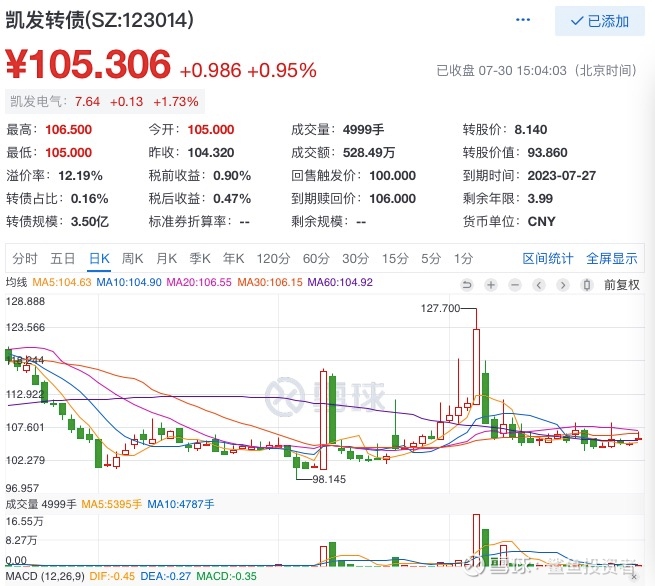
Task: Click the DIF:-0.45 value
Action: [112, 576]
